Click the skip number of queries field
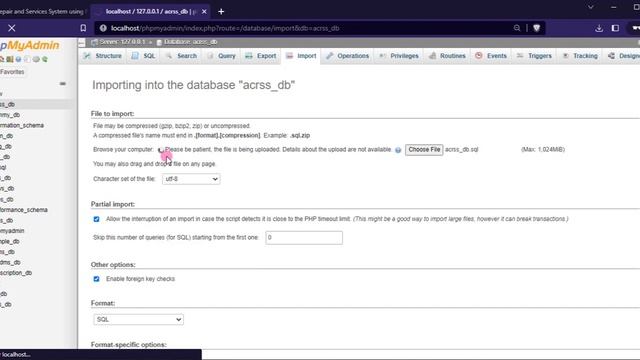This screenshot has width=640, height=360. (x=304, y=238)
